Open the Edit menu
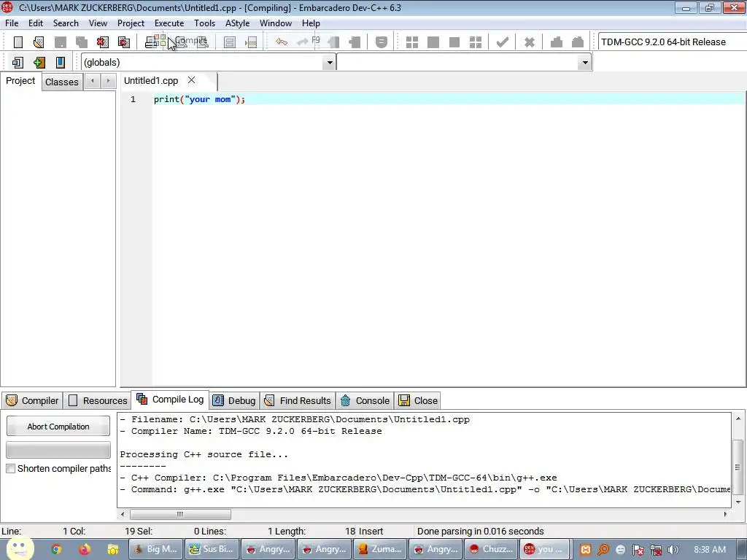 pos(36,23)
